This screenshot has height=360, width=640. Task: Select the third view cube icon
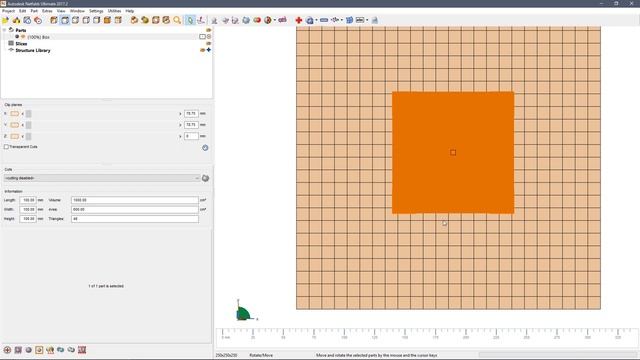point(75,20)
